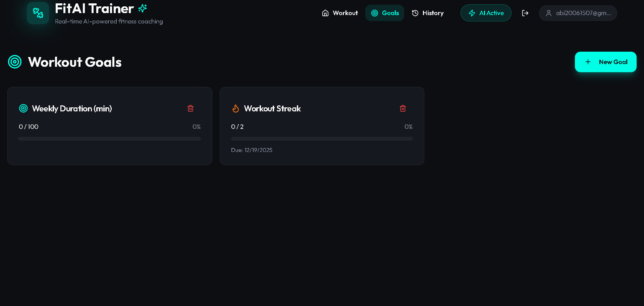
Task: Click the FitAI Trainer title text
Action: coord(94,9)
